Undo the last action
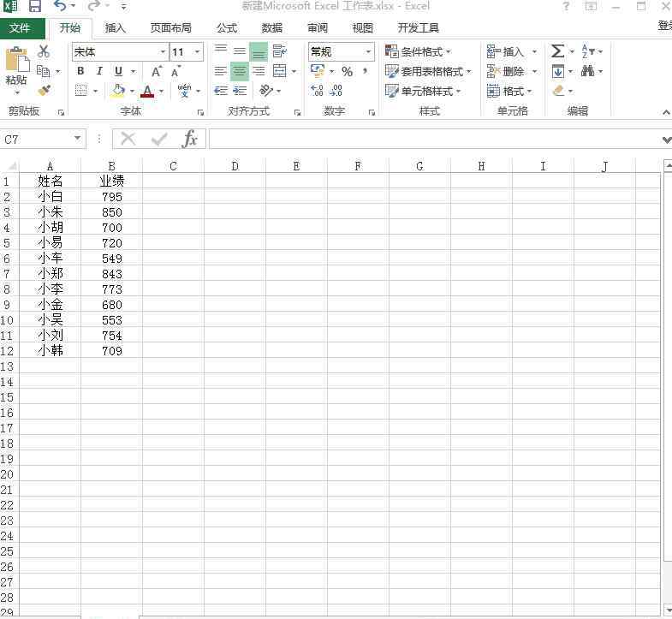Image resolution: width=672 pixels, height=619 pixels. point(61,6)
